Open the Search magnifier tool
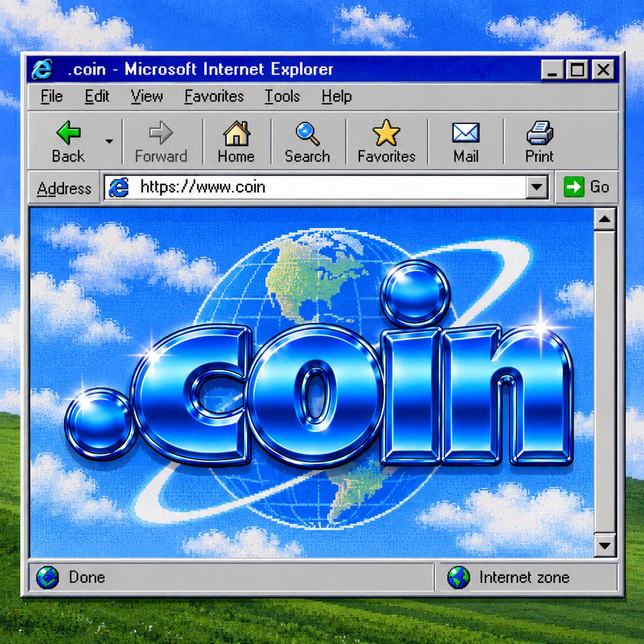 pyautogui.click(x=308, y=134)
